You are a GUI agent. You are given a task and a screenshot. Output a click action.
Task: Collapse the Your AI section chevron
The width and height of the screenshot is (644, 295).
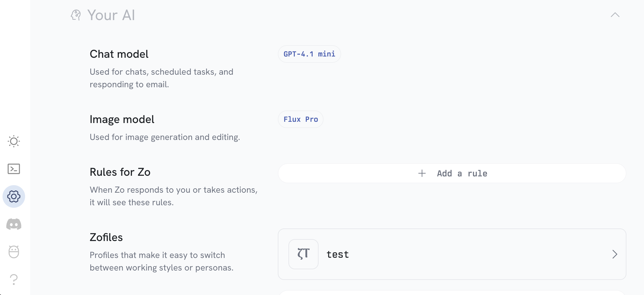tap(615, 15)
